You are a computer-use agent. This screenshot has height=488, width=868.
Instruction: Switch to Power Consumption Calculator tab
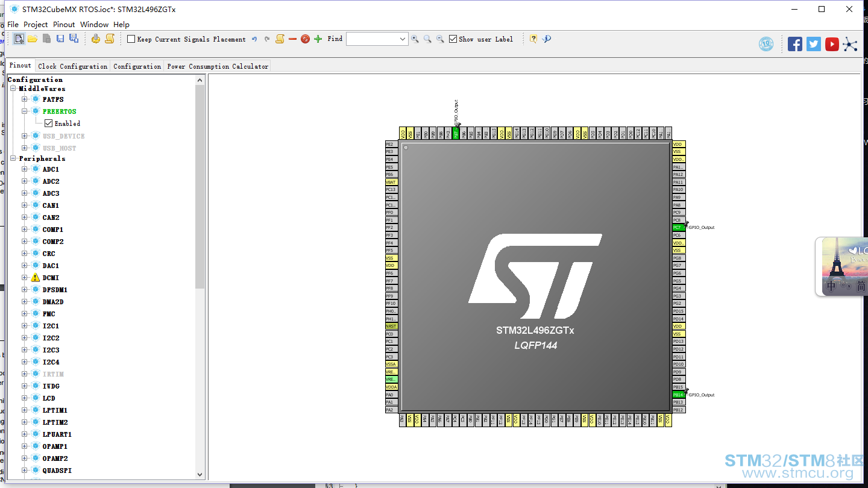(218, 66)
